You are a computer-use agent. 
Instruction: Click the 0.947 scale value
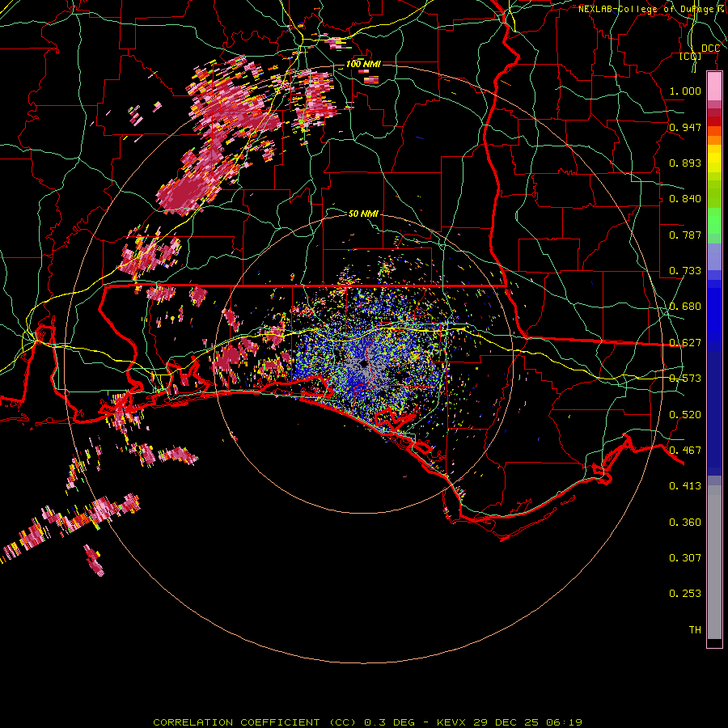[x=685, y=127]
